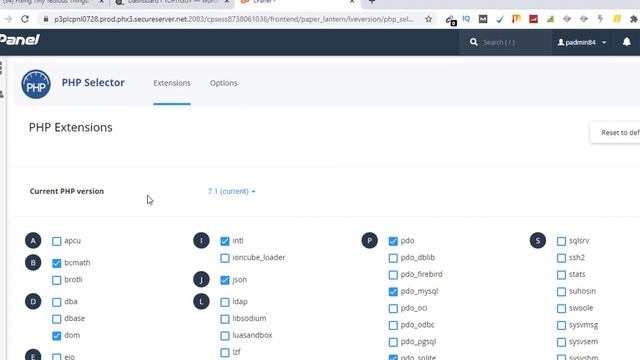Reload the browser page
640x360 pixels.
tap(25, 19)
